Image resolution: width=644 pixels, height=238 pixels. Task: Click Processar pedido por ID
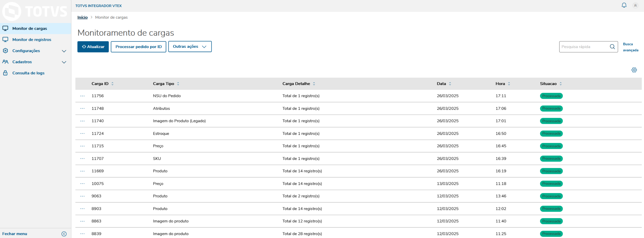138,47
